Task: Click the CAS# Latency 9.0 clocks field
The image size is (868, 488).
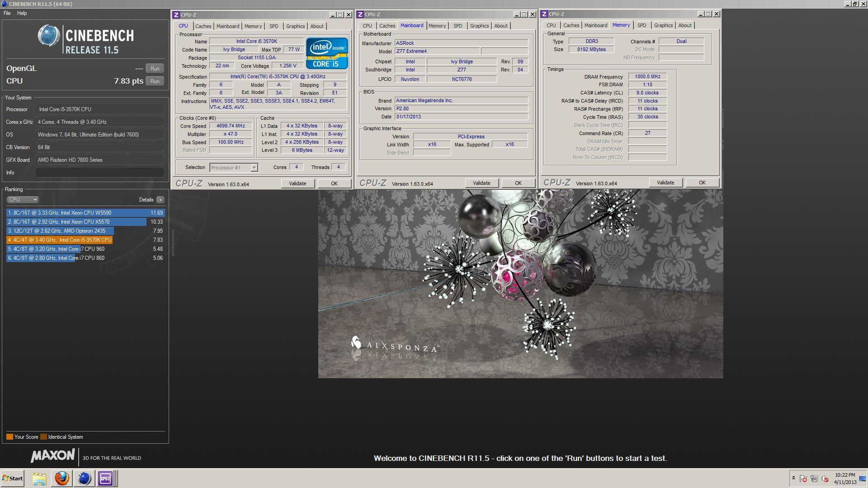Action: [x=647, y=93]
